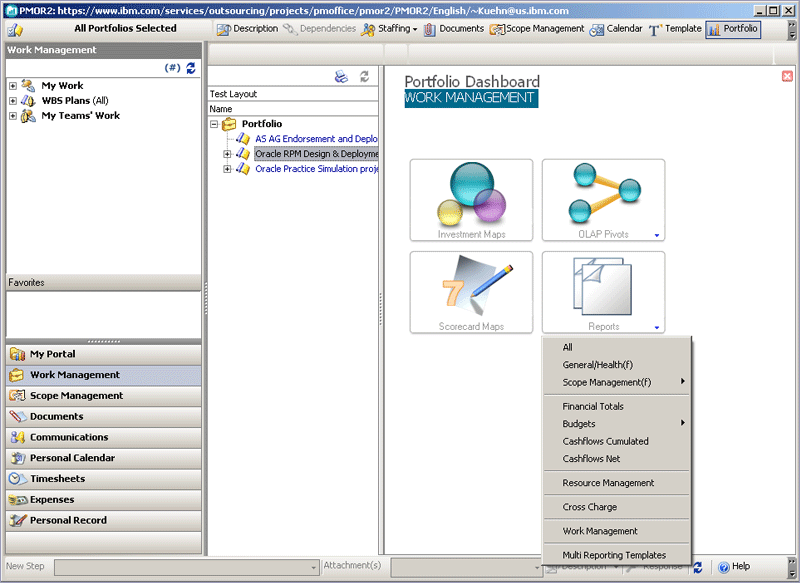800x583 pixels.
Task: Expand Oracle Practice Simulation project node
Action: 227,169
